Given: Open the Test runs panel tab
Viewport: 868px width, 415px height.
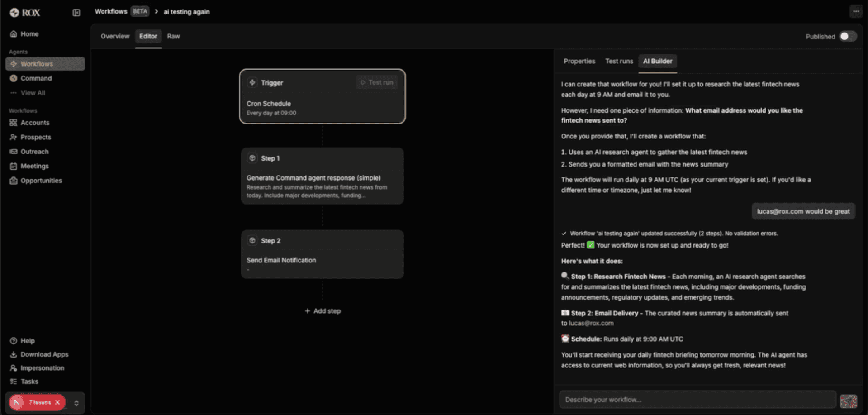Looking at the screenshot, I should 619,61.
